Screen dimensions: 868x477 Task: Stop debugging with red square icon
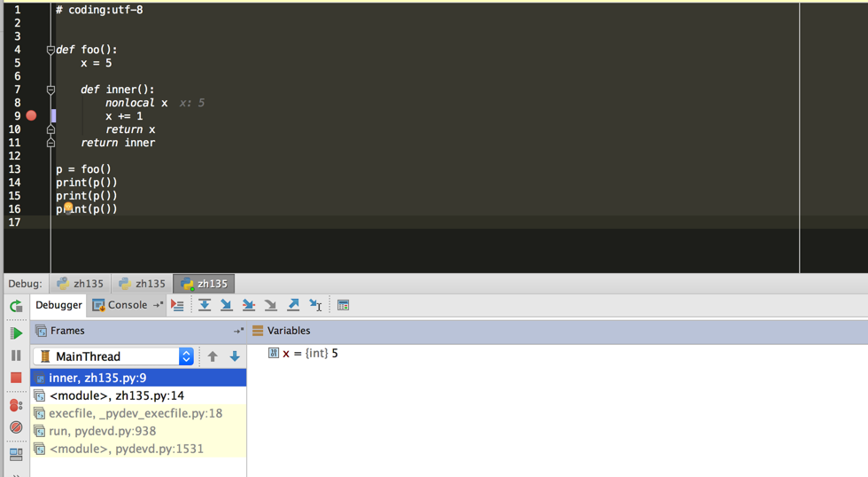pos(16,378)
